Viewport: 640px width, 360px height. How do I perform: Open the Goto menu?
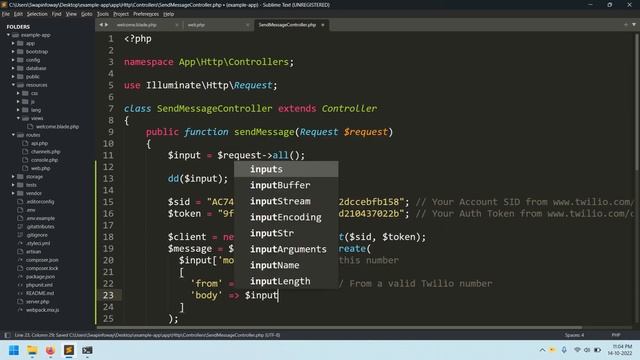(x=87, y=14)
